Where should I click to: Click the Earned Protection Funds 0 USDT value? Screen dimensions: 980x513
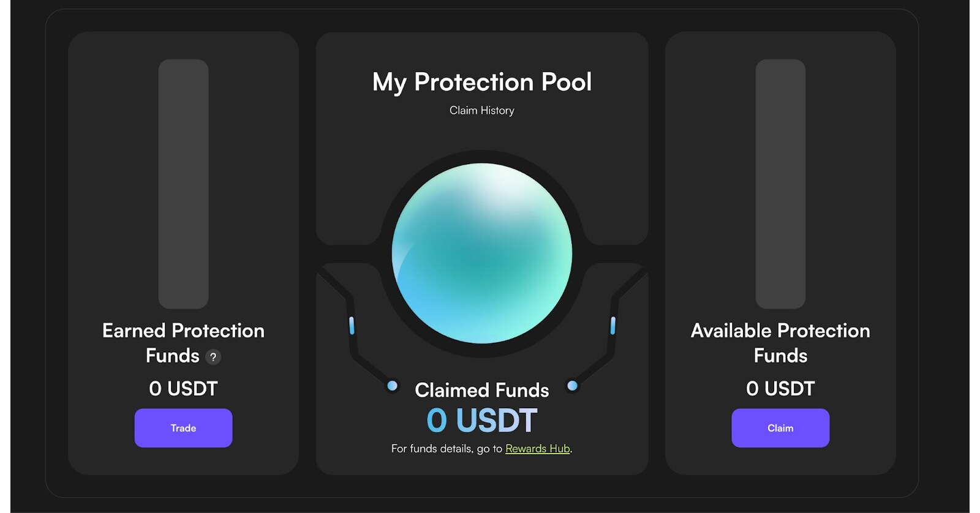click(183, 388)
